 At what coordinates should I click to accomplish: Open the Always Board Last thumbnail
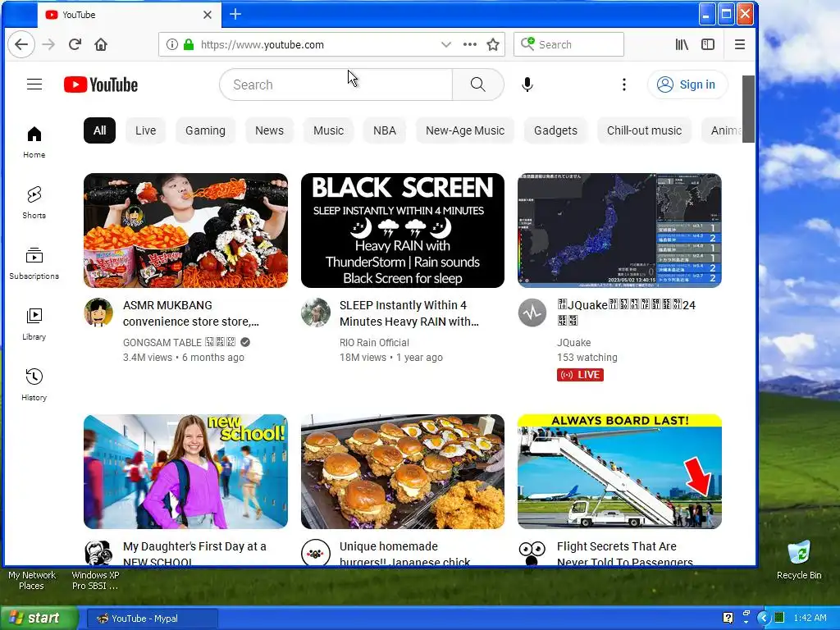[x=619, y=472]
